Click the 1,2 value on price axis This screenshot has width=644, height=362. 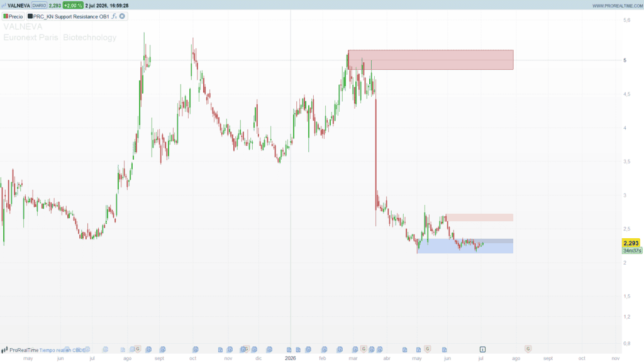coord(627,317)
